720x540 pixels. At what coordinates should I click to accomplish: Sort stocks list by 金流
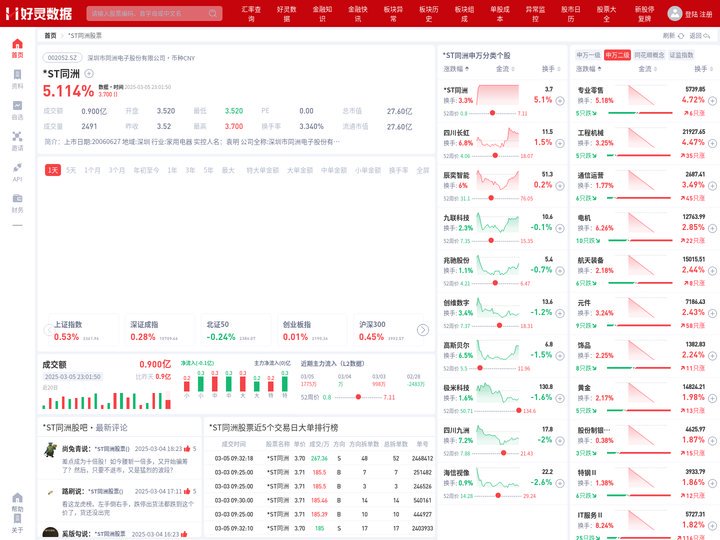tap(505, 69)
